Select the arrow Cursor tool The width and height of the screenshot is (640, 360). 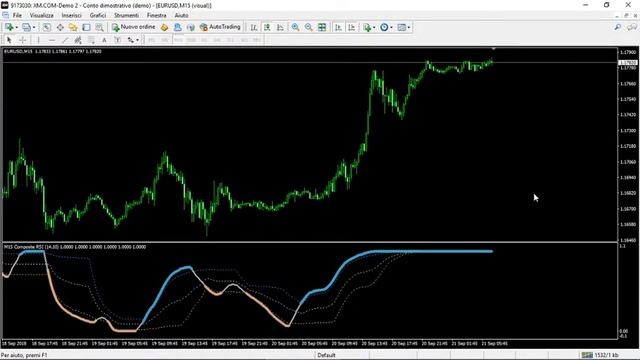coord(9,40)
